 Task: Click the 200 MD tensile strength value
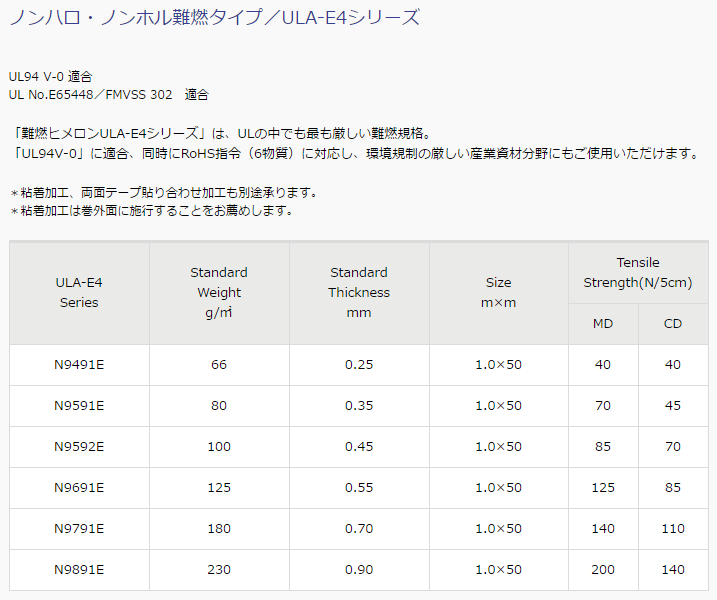603,570
